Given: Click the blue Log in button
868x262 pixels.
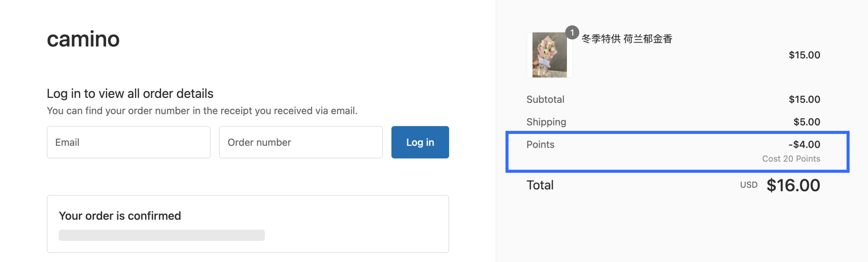Looking at the screenshot, I should (420, 142).
